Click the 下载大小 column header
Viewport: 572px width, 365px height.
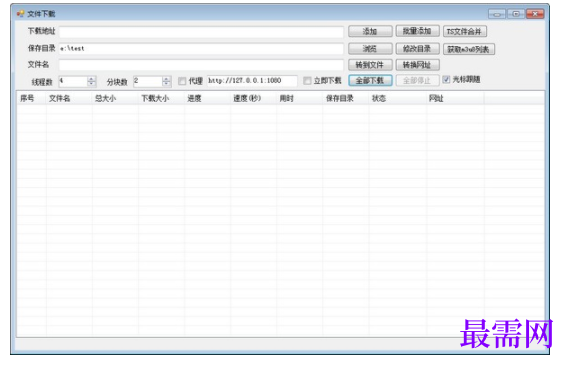tap(161, 98)
